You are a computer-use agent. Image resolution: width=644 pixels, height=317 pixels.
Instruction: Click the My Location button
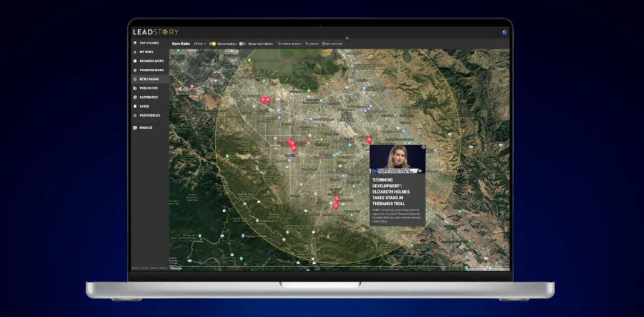point(332,44)
